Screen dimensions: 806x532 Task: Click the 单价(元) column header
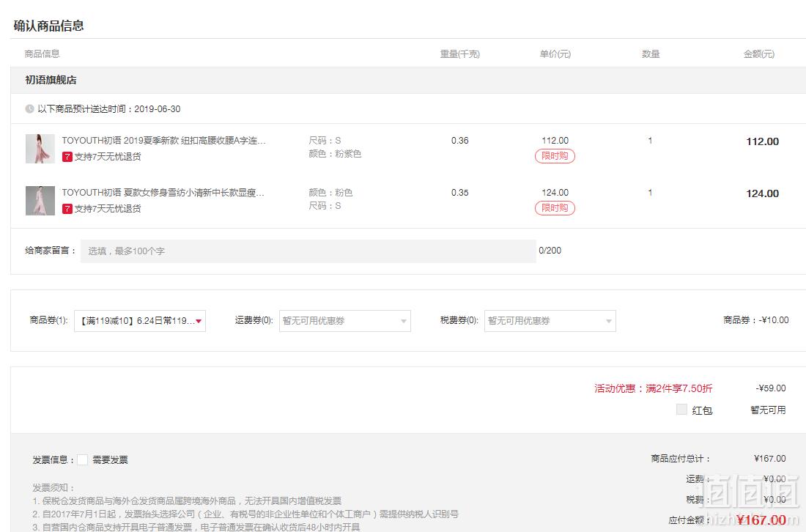pos(555,54)
